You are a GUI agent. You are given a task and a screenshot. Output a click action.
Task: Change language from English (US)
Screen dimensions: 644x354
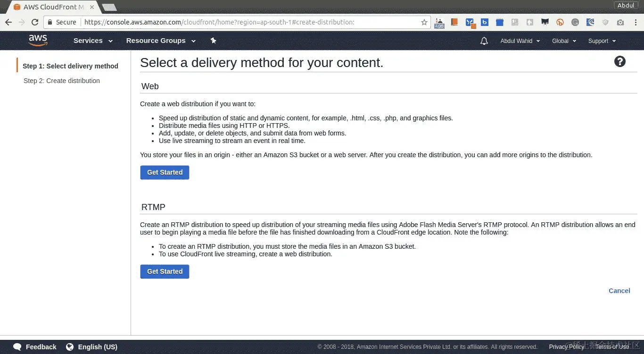(x=98, y=347)
